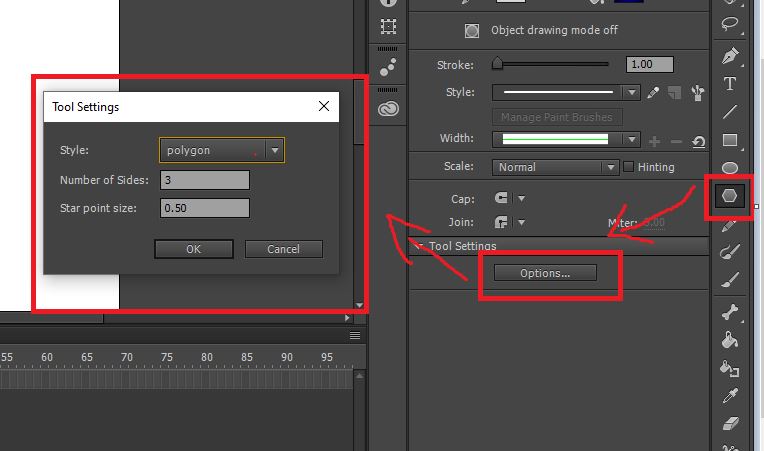Open the Cap style dropdown
Image resolution: width=764 pixels, height=451 pixels.
click(521, 198)
